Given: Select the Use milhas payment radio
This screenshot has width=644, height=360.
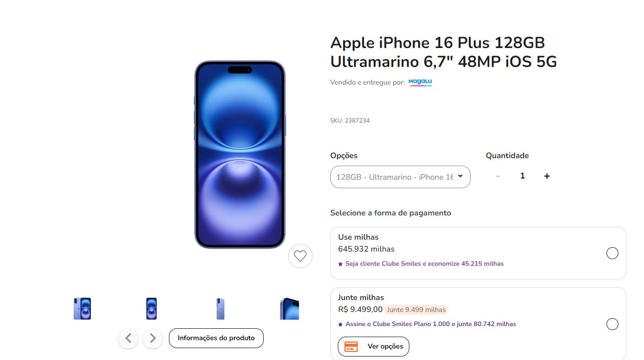Looking at the screenshot, I should (612, 253).
